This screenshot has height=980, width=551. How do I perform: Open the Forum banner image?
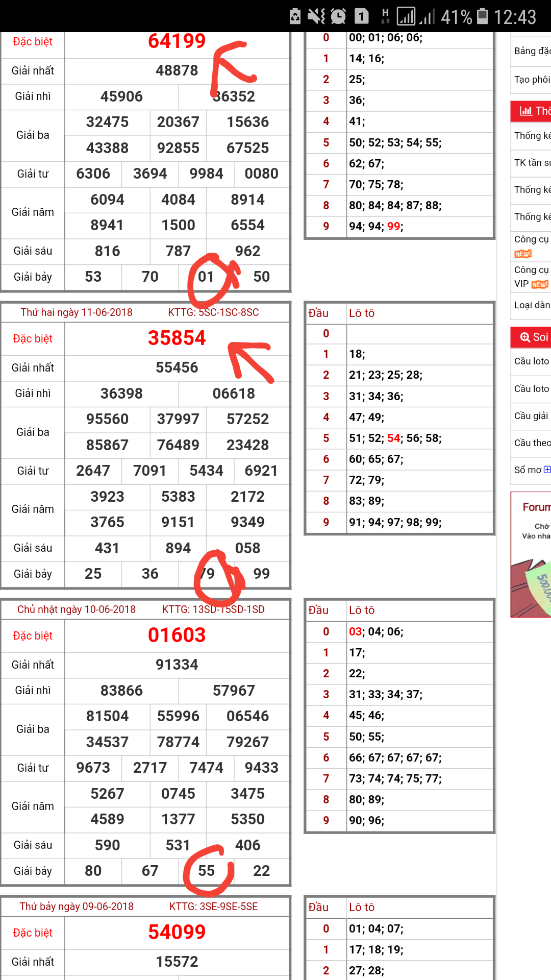(531, 554)
